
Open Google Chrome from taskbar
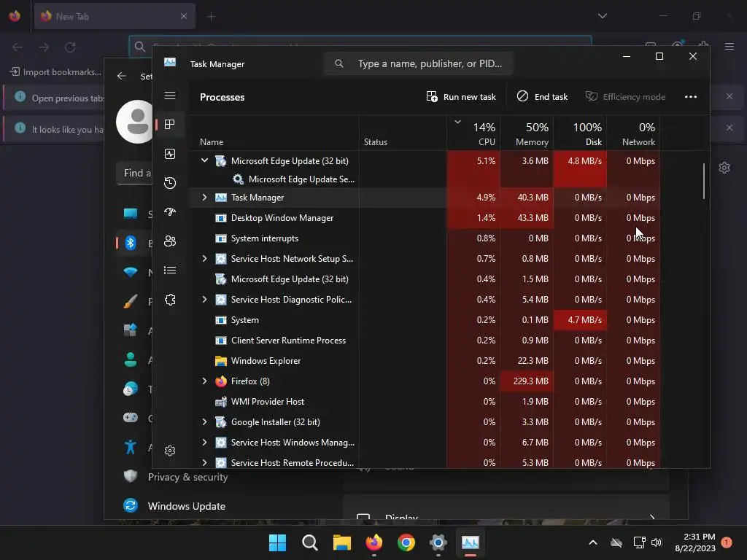[406, 542]
